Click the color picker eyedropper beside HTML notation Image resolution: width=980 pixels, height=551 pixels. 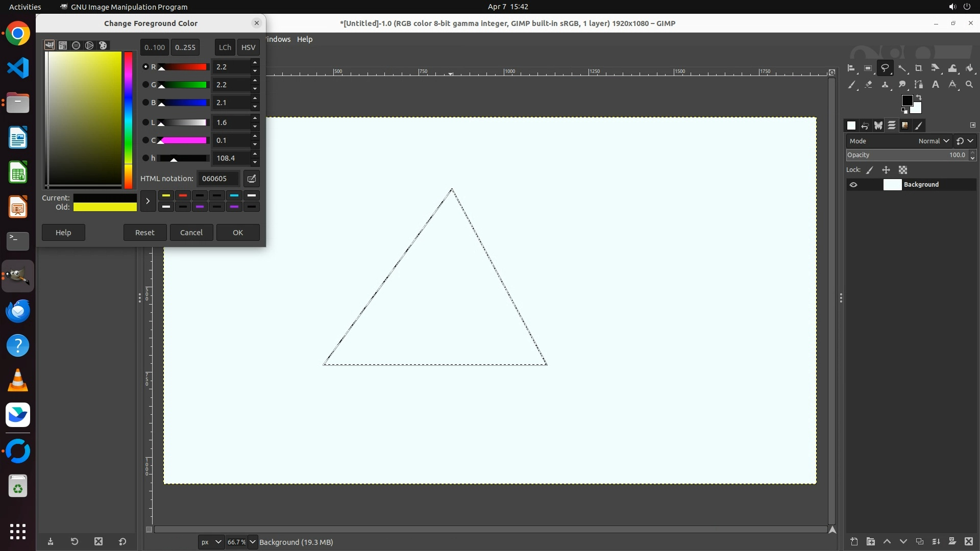[x=251, y=179]
